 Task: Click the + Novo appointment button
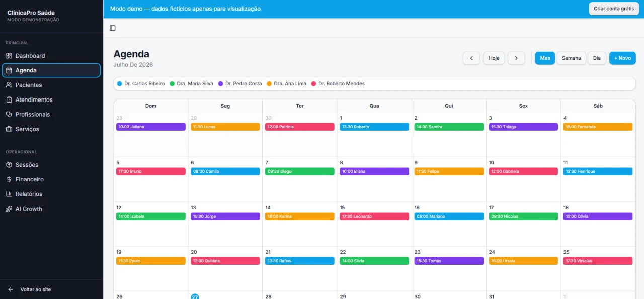(x=622, y=58)
